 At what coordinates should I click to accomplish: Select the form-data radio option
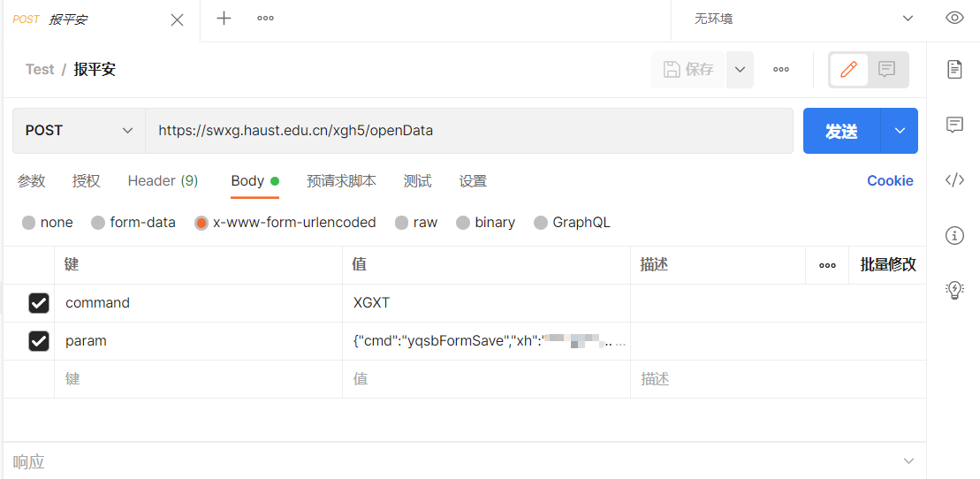pos(98,223)
